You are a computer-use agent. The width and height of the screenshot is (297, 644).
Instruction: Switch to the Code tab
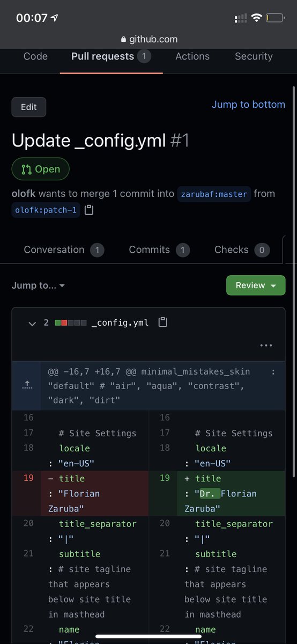click(35, 56)
